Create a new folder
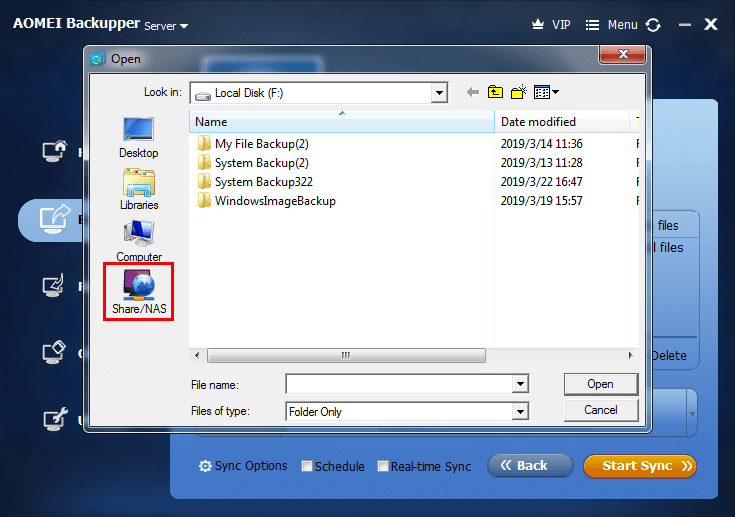This screenshot has width=735, height=517. pos(518,92)
